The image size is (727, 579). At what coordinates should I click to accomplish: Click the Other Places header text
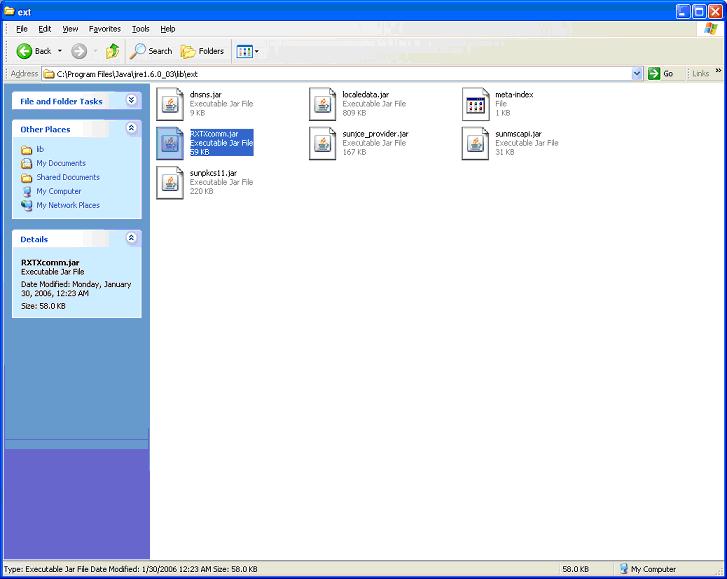pyautogui.click(x=45, y=129)
